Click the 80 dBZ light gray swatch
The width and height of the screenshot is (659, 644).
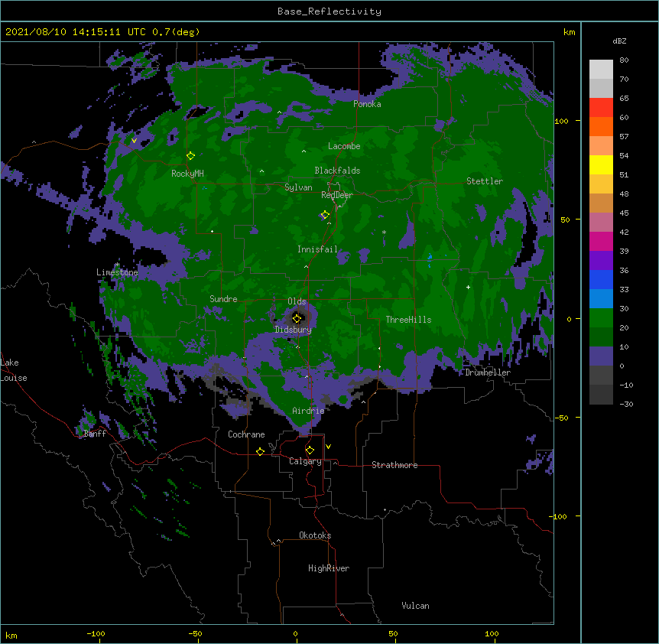tap(601, 69)
